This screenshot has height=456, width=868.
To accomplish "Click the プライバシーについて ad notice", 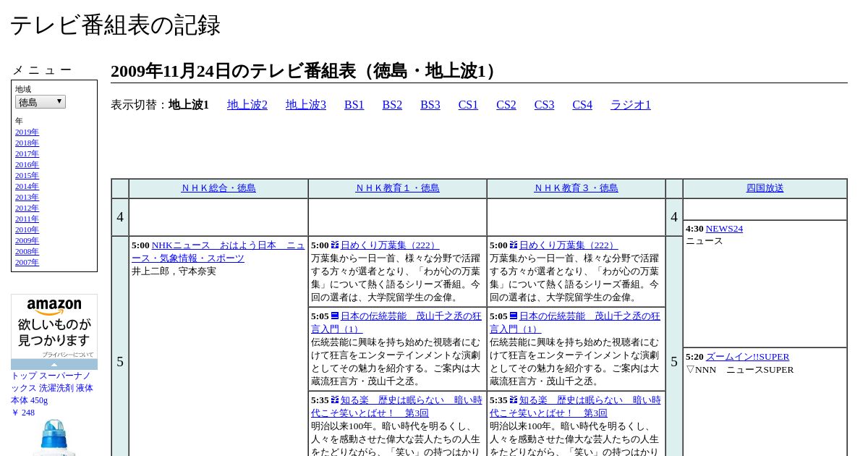I will tap(67, 355).
